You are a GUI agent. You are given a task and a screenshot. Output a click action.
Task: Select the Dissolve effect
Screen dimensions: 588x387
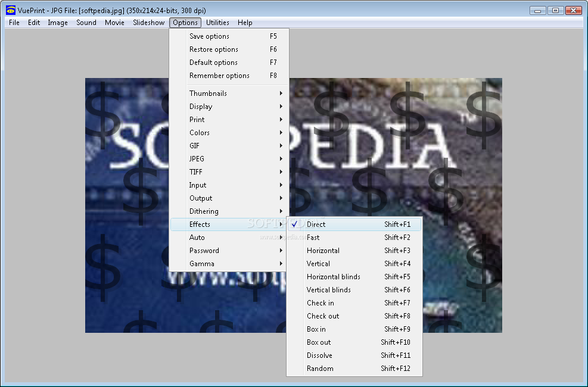click(354, 355)
